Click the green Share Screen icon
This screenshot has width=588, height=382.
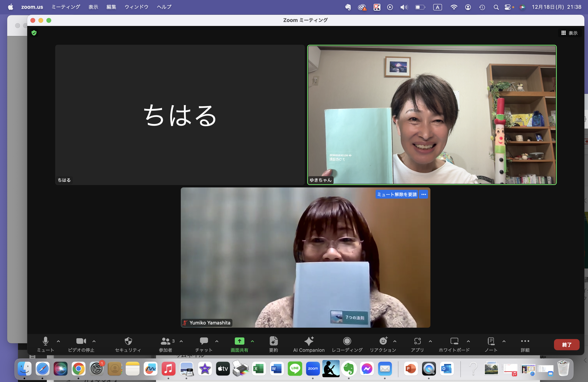pos(239,341)
